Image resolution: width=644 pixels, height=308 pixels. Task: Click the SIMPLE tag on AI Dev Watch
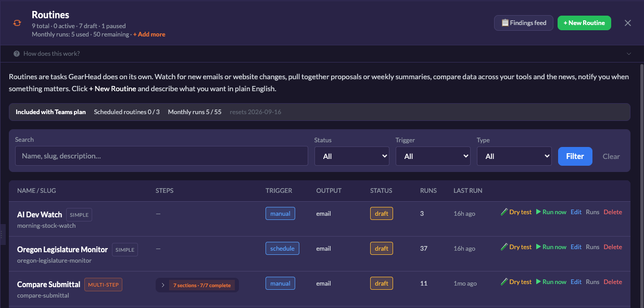click(x=79, y=215)
